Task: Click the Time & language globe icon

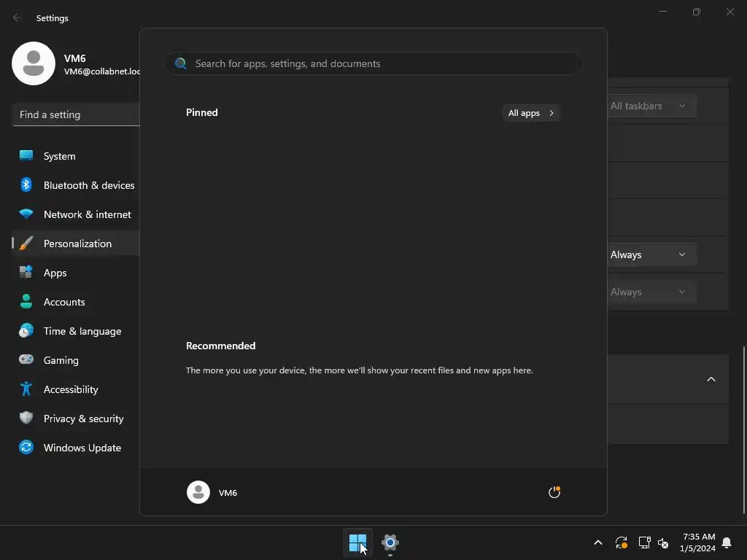Action: tap(26, 330)
